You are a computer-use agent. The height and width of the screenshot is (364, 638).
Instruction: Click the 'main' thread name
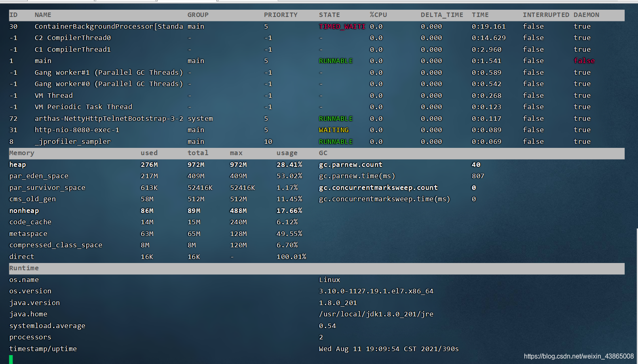pyautogui.click(x=43, y=61)
